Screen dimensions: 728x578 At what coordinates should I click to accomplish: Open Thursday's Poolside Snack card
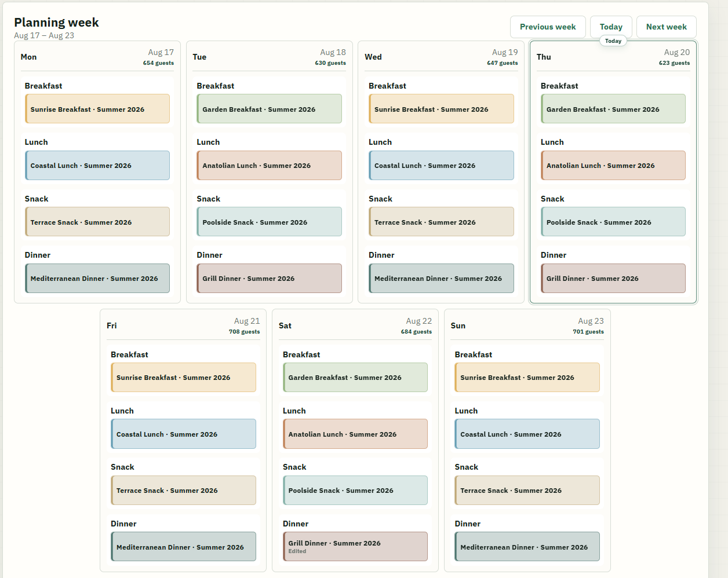(x=613, y=222)
